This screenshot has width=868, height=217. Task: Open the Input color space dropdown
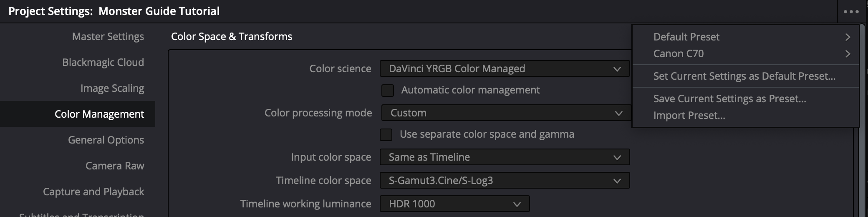(504, 157)
